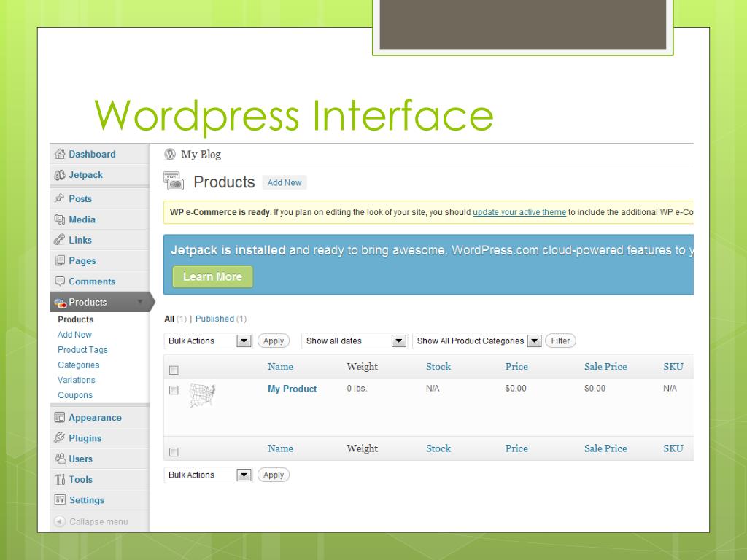The height and width of the screenshot is (560, 747).
Task: Open the top Bulk Actions dropdown
Action: click(x=208, y=341)
